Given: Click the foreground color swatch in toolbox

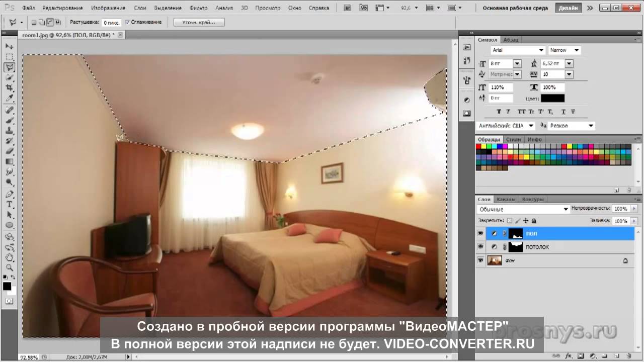Looking at the screenshot, I should 7,286.
